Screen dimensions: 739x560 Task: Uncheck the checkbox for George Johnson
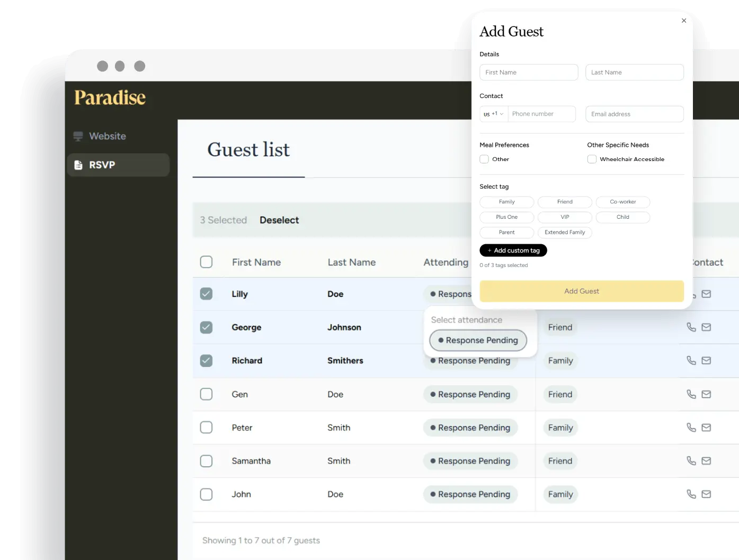(x=206, y=327)
